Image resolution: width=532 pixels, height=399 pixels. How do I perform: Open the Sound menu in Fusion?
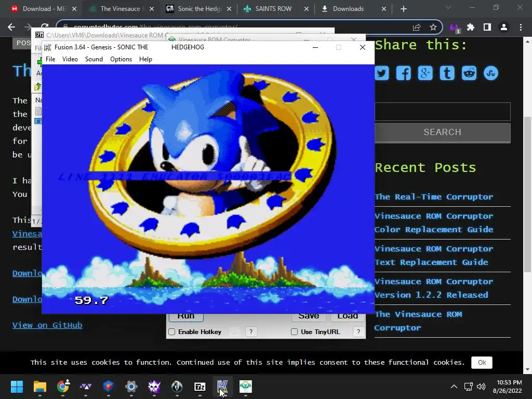click(94, 59)
